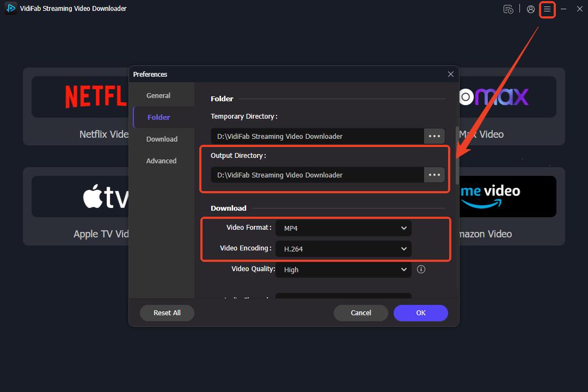
Task: Click the info icon beside Video Quality
Action: 421,269
